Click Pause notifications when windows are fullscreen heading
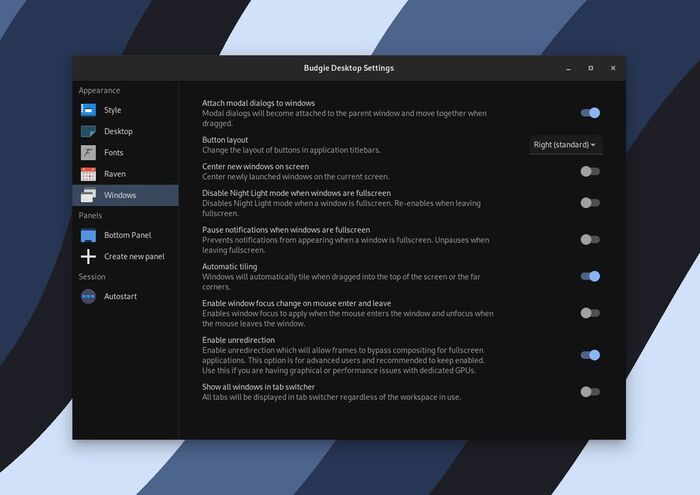The width and height of the screenshot is (700, 495). [286, 230]
